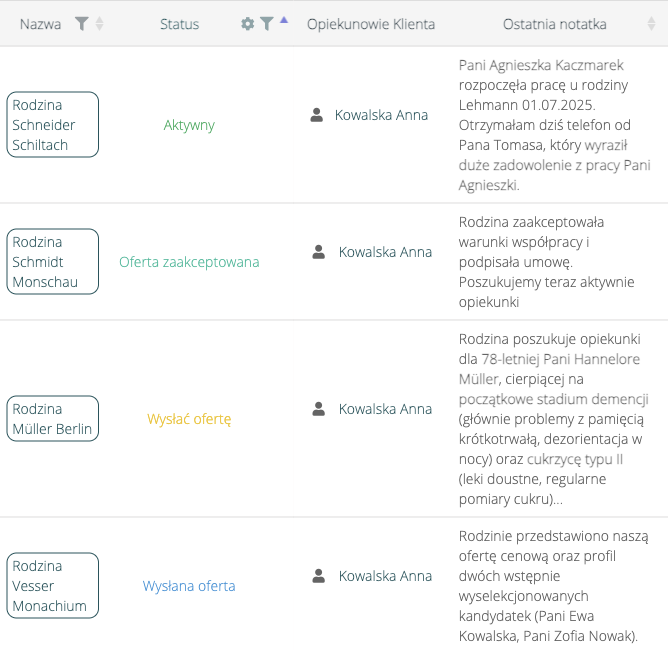This screenshot has height=650, width=668.
Task: Select the Aktywny status label
Action: point(189,125)
